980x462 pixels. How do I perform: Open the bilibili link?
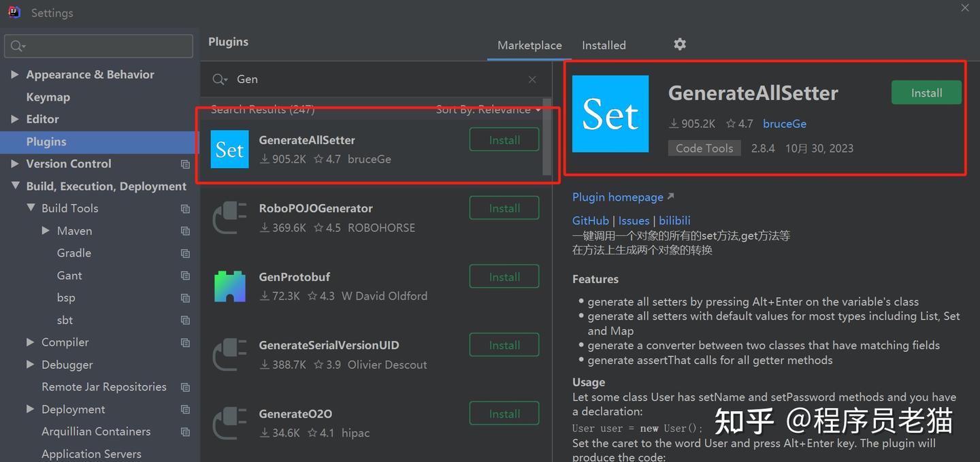coord(674,220)
